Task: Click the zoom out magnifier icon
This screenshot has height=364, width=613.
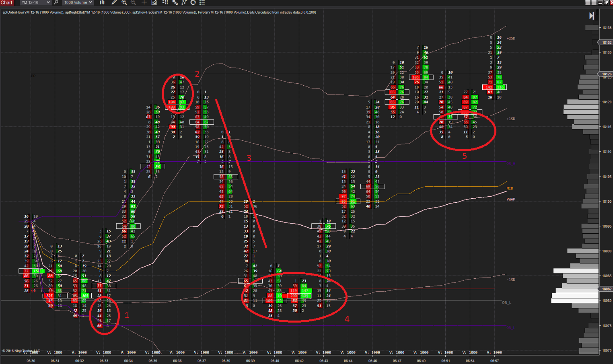Action: (x=133, y=2)
